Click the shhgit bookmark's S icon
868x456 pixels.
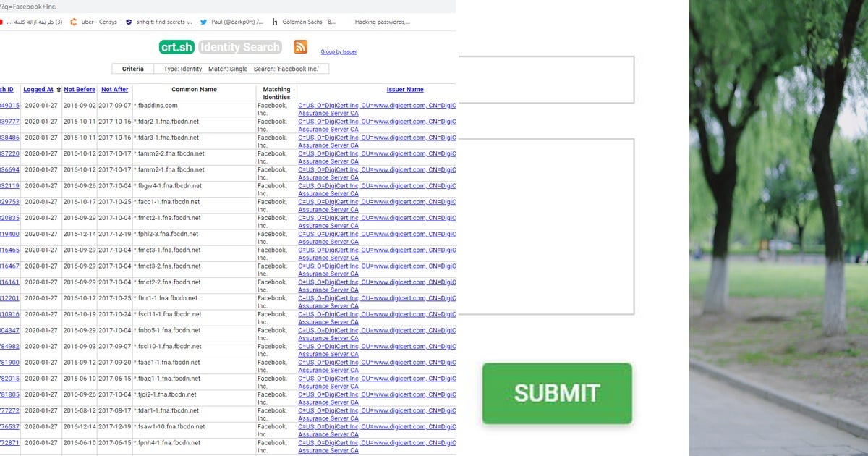click(x=128, y=22)
